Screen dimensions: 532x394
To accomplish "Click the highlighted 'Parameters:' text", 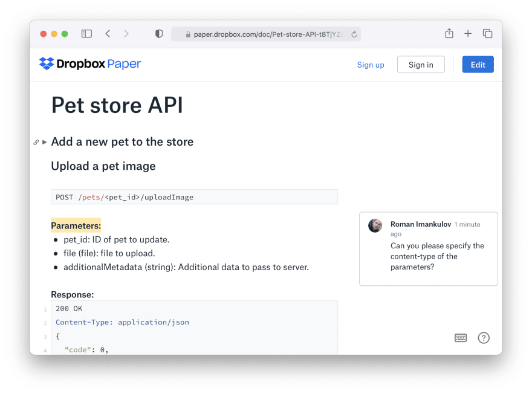I will point(76,225).
